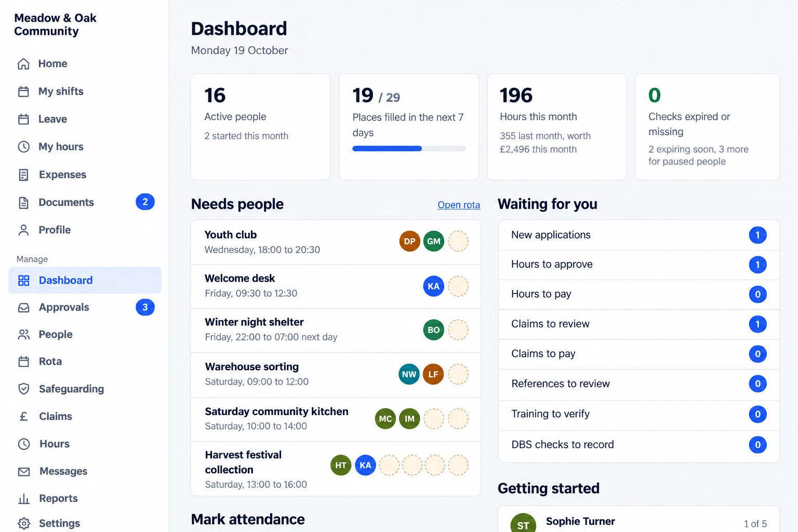Click the Hours clock icon under Manage
The height and width of the screenshot is (532, 798).
(24, 444)
